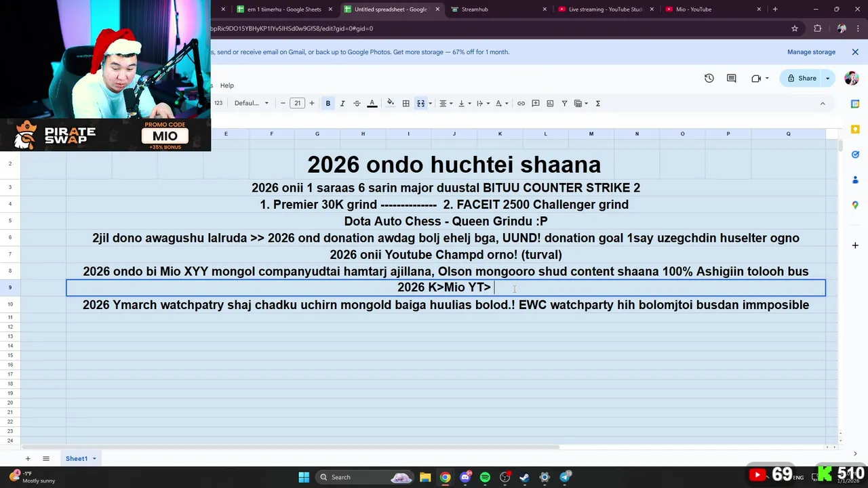Toggle italic formatting
The height and width of the screenshot is (488, 868).
[x=342, y=104]
